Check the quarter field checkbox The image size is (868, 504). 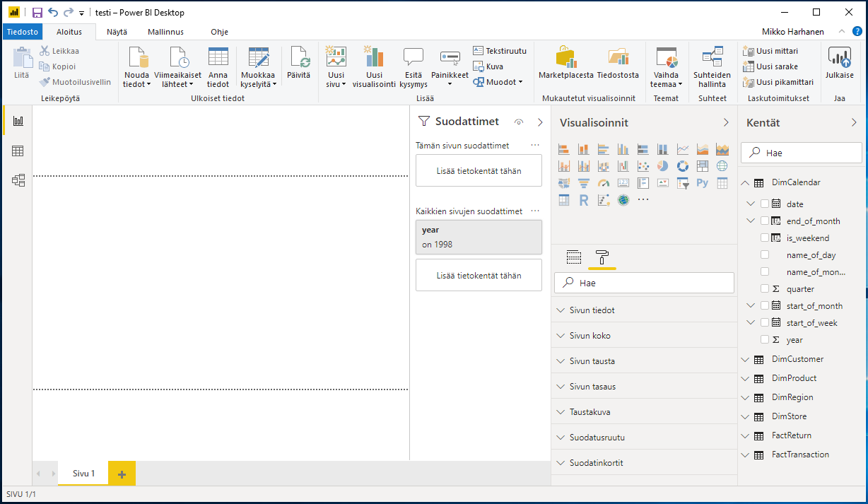[x=765, y=288]
